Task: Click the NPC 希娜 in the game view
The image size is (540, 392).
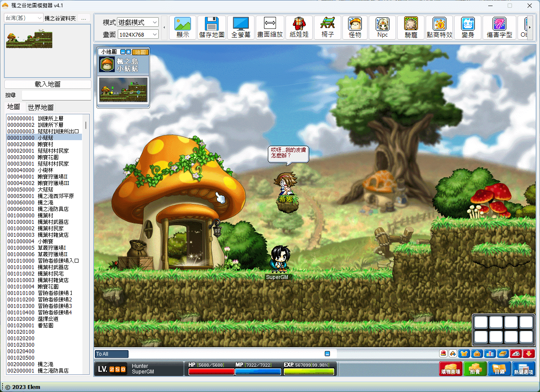Action: pos(286,184)
